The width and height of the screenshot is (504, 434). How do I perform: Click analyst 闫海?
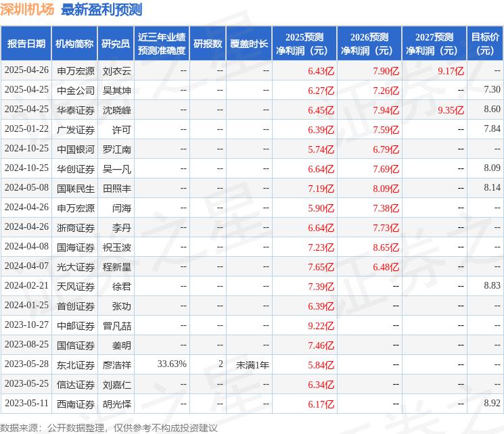pyautogui.click(x=122, y=208)
